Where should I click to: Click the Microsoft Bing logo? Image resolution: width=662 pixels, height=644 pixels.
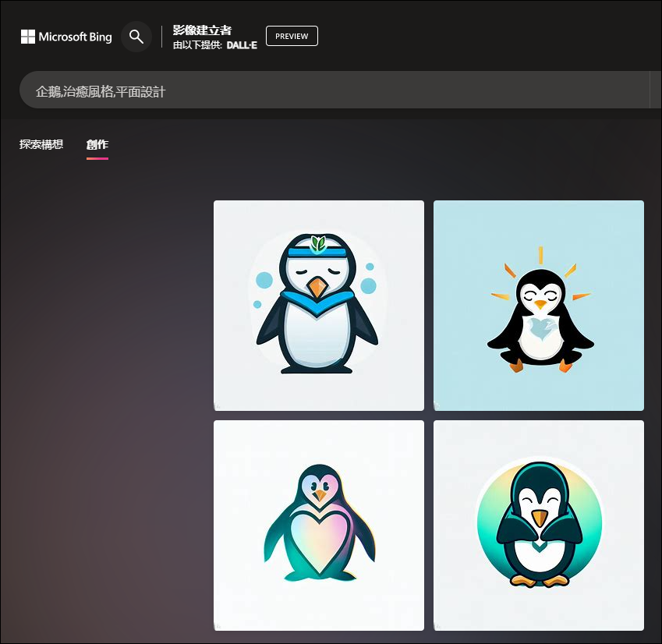pos(66,37)
